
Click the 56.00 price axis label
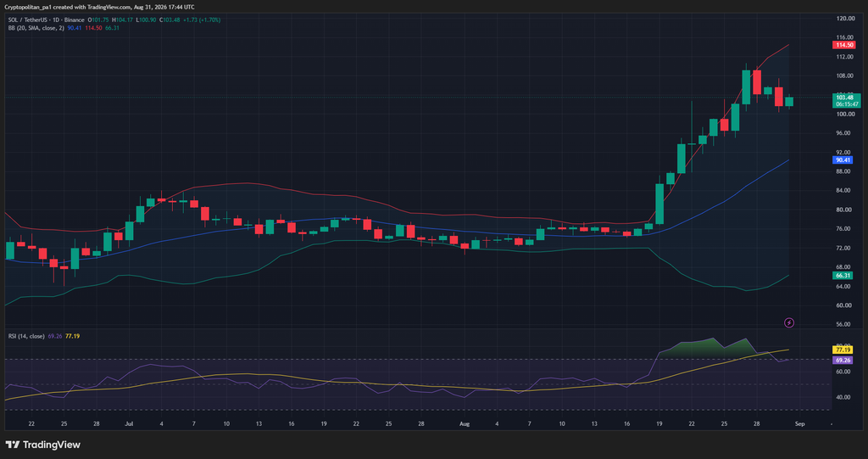click(845, 324)
